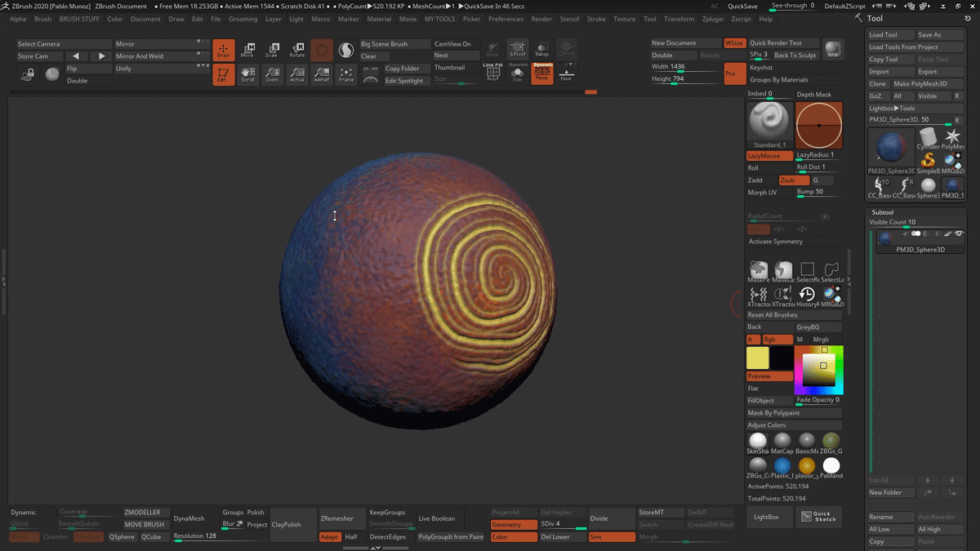The height and width of the screenshot is (551, 980).
Task: Choose the SimpleBrush tool icon
Action: tap(929, 162)
